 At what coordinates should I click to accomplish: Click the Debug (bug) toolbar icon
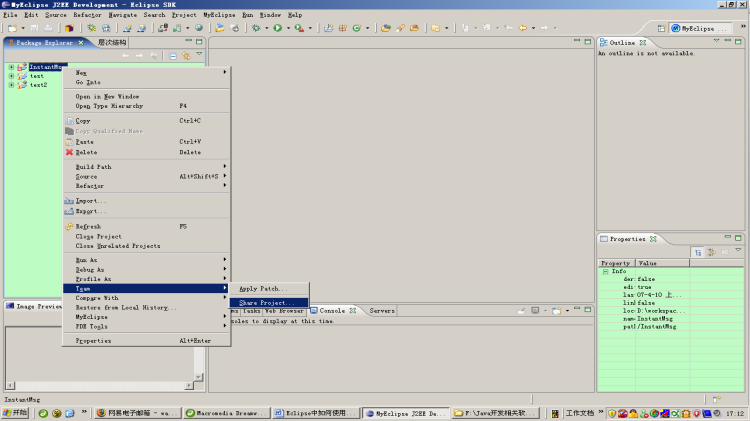point(256,28)
